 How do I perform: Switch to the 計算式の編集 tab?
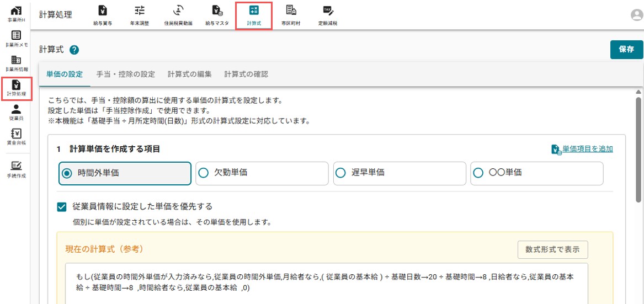190,74
